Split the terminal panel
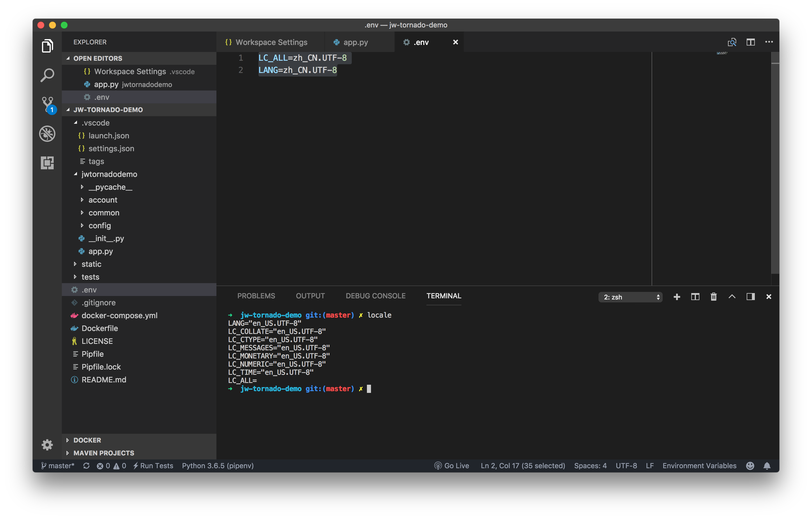Image resolution: width=812 pixels, height=519 pixels. click(695, 297)
